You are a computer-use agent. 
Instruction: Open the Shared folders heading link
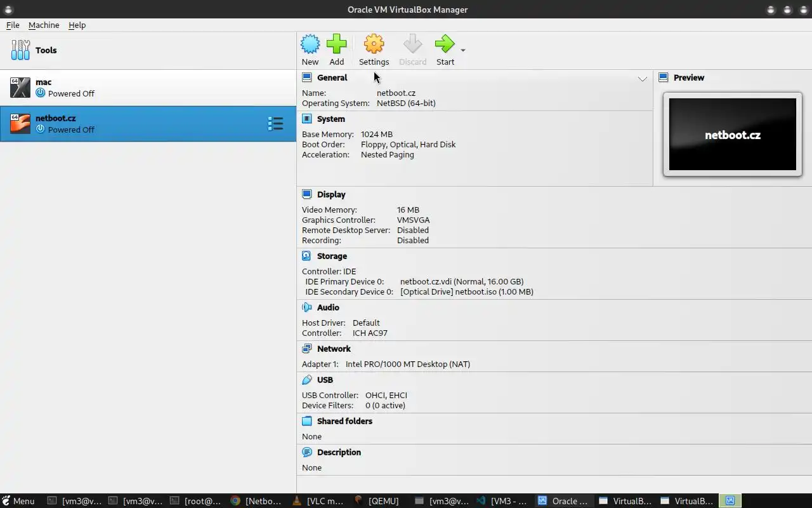pyautogui.click(x=344, y=421)
